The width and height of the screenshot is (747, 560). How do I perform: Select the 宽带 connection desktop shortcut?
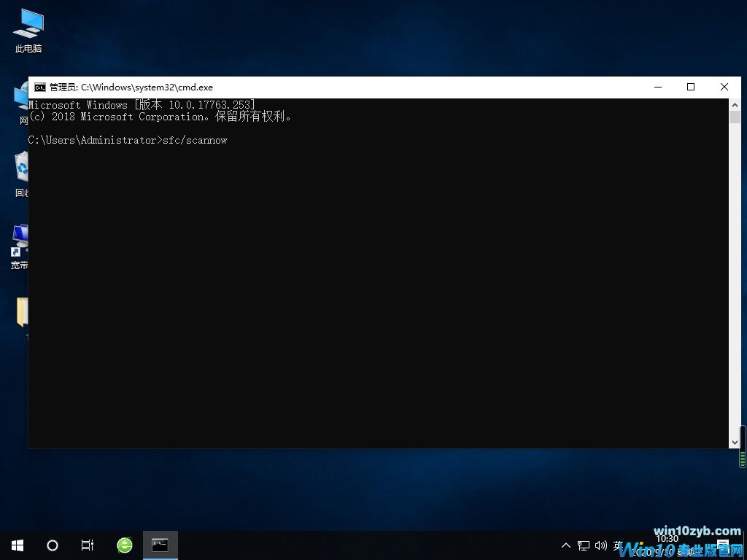pos(20,241)
